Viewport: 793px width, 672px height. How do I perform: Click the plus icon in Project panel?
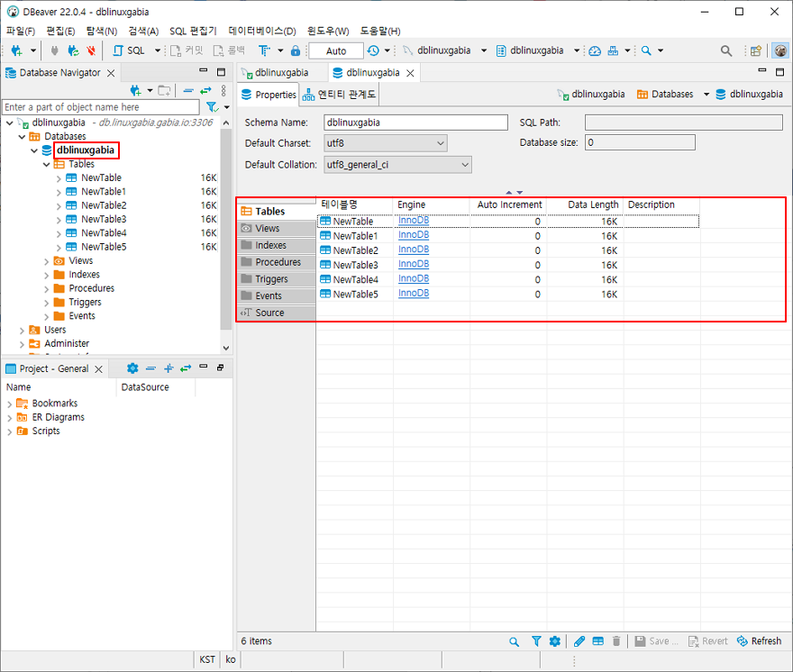coord(169,368)
